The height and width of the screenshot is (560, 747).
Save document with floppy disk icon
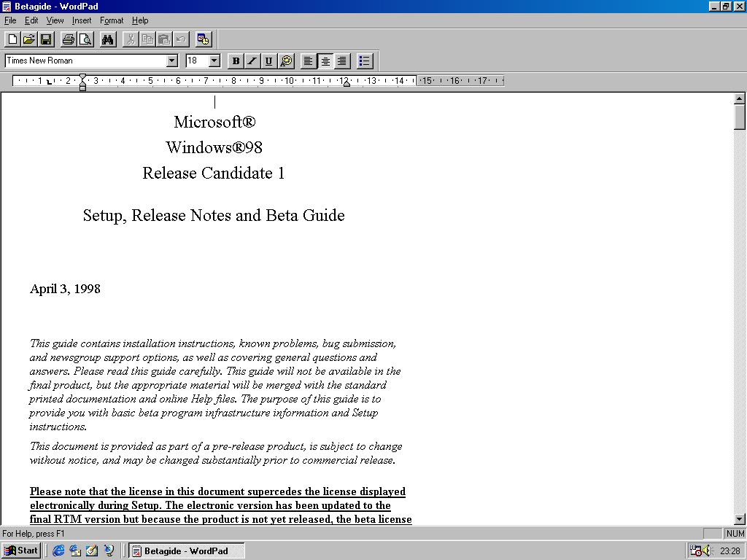point(46,39)
